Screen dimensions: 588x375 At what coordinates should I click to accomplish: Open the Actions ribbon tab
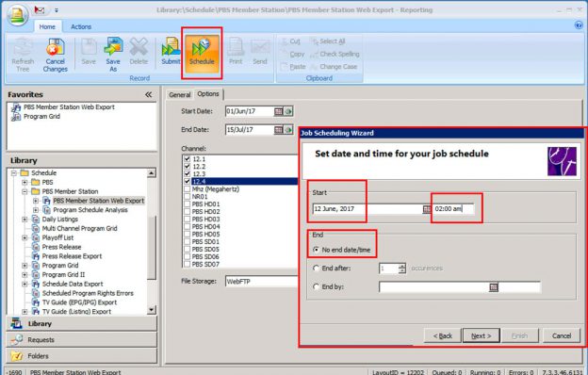81,27
